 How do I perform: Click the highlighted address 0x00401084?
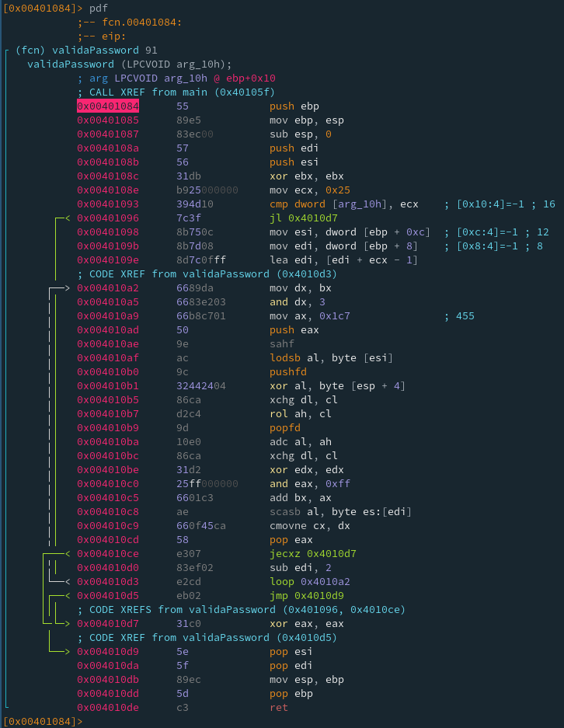pos(108,106)
